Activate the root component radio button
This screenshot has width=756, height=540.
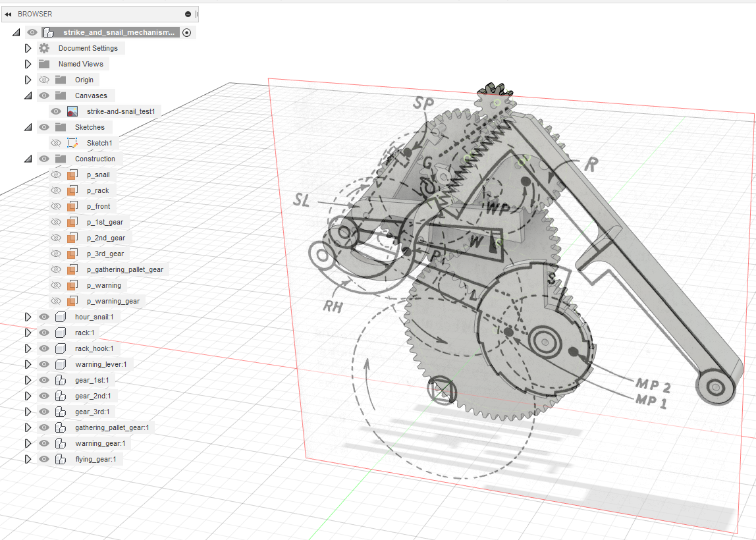coord(187,32)
